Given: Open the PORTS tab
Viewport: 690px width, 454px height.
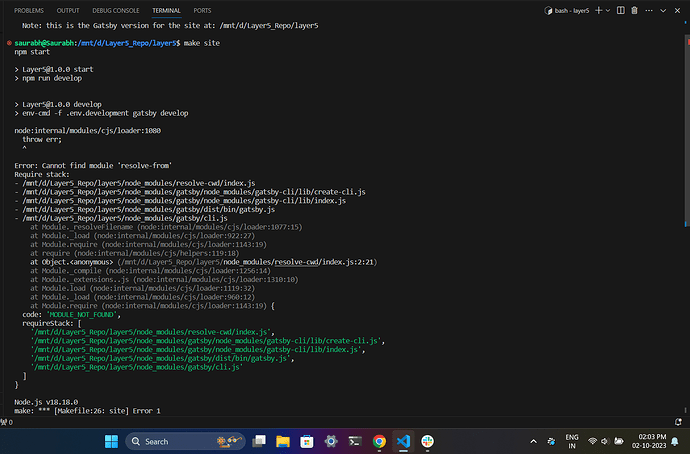Looking at the screenshot, I should pyautogui.click(x=202, y=11).
